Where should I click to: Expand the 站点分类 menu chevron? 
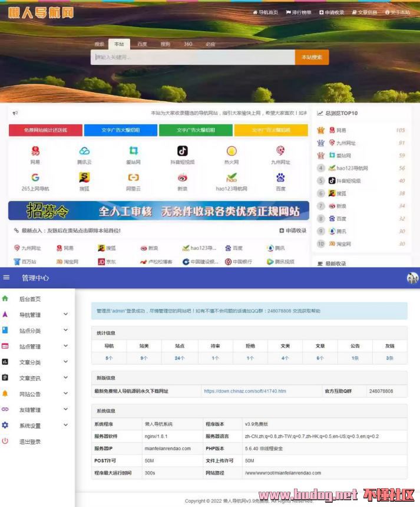point(65,330)
